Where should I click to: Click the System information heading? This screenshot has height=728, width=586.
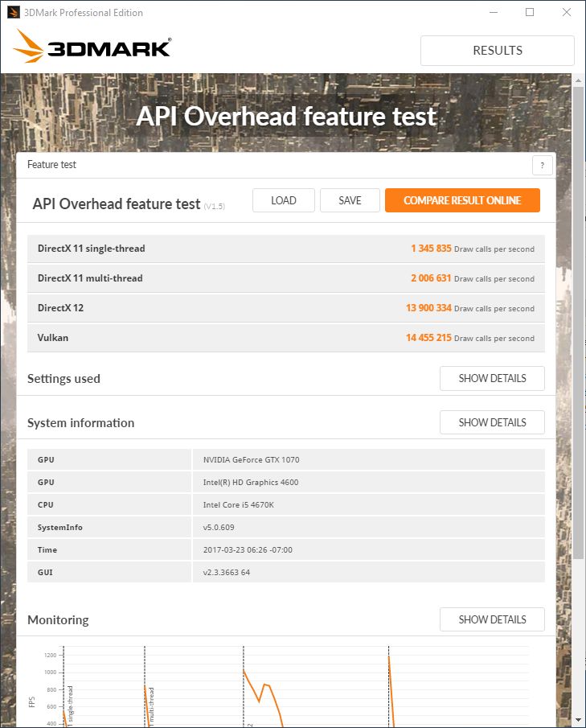80,422
